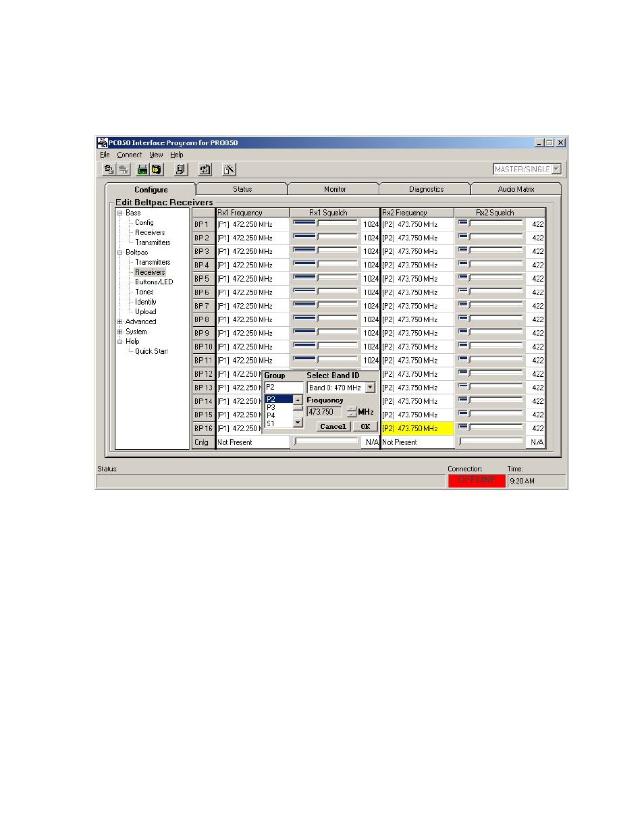Select Identity in the tree
The image size is (644, 834).
(145, 302)
